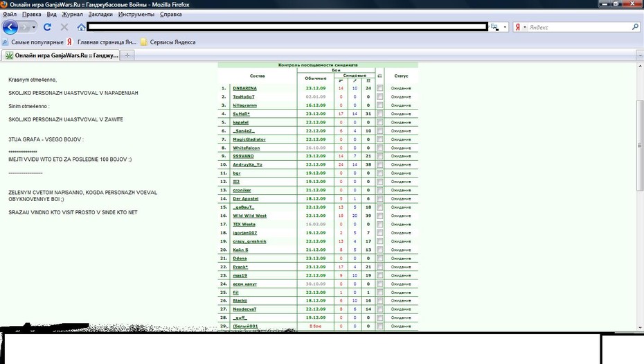
Task: Tick the checkbox in Ddena row
Action: (x=379, y=259)
